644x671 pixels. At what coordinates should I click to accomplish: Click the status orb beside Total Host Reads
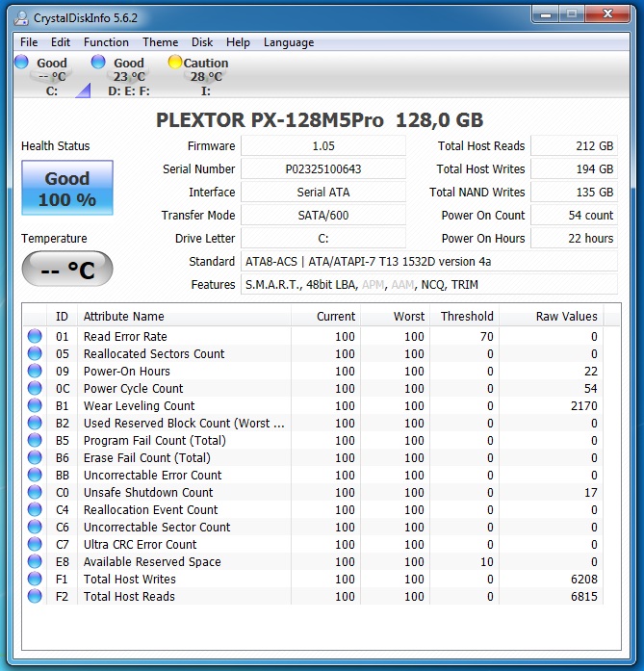pyautogui.click(x=36, y=597)
